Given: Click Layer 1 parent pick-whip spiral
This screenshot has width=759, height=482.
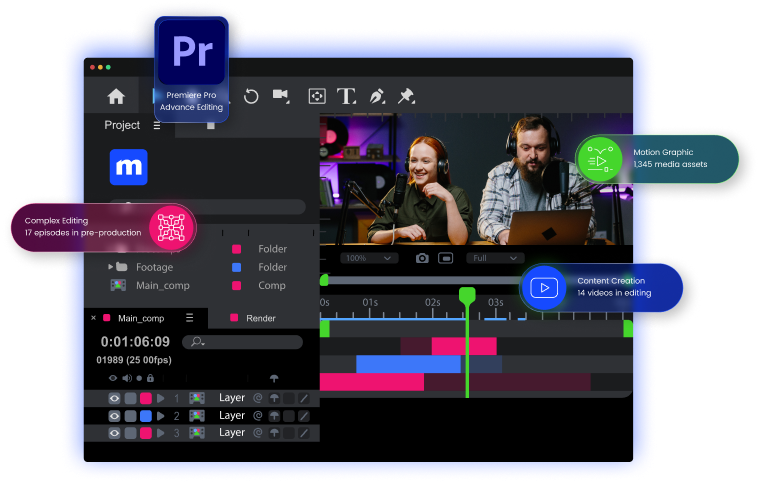Looking at the screenshot, I should pos(258,398).
